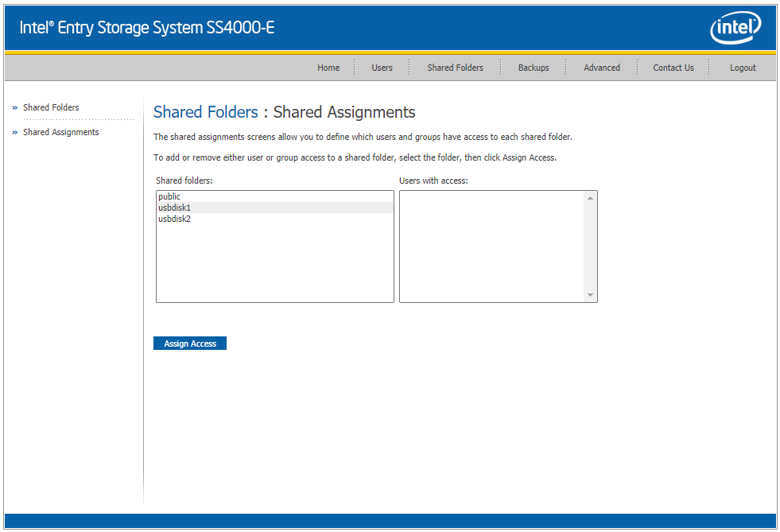Open Shared Folders in top navigation

tap(455, 68)
